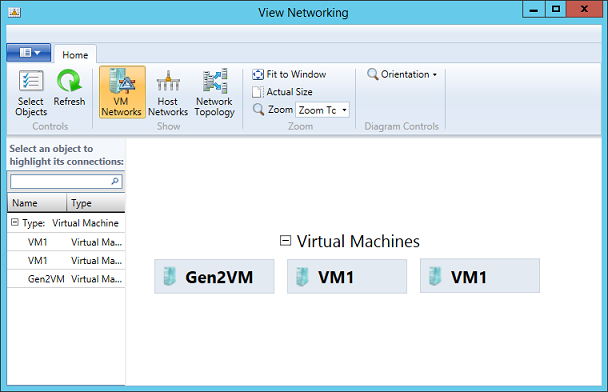
Task: Close the View Networking window
Action: (x=584, y=9)
